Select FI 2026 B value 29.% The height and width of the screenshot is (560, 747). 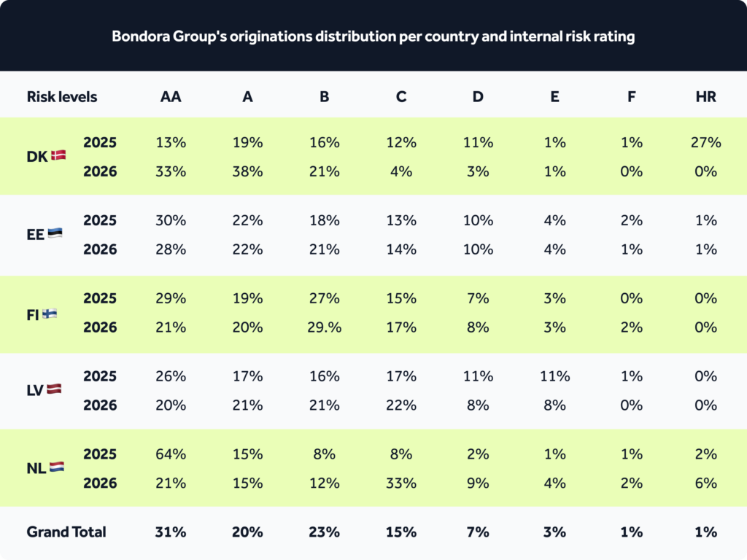(x=324, y=327)
